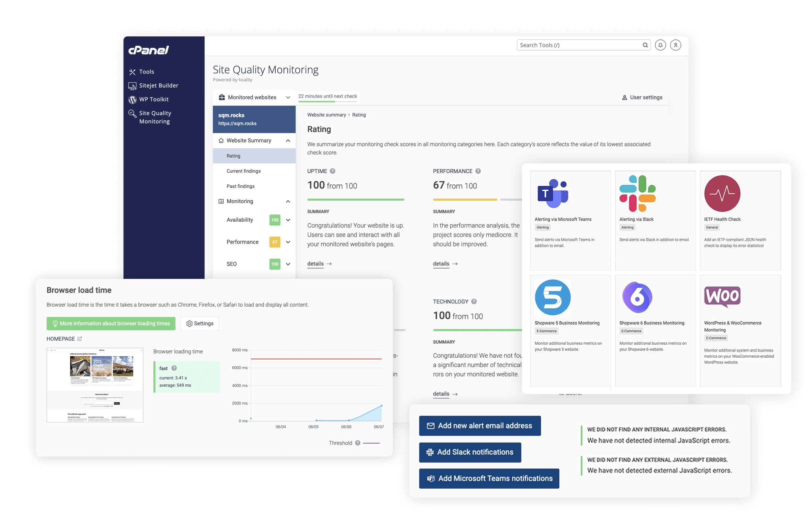Image resolution: width=812 pixels, height=525 pixels.
Task: Click Add Microsoft Teams notifications
Action: (x=489, y=478)
